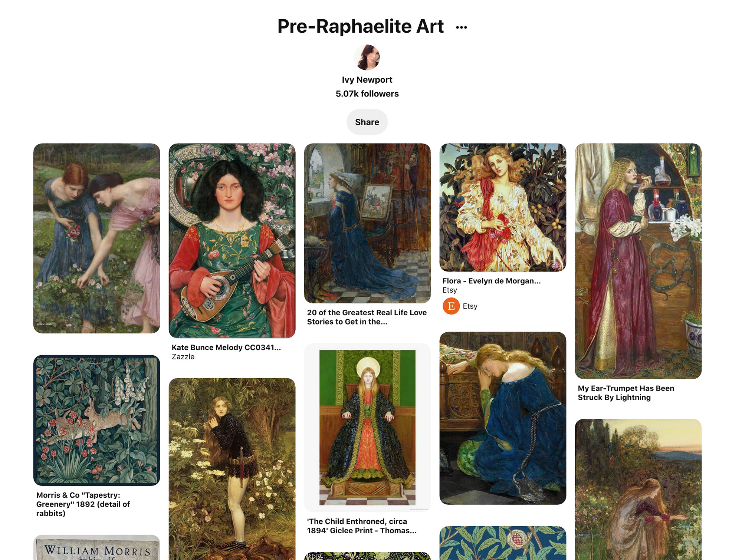Open the pomegranate leaf pattern pin
The height and width of the screenshot is (560, 742).
point(503,543)
